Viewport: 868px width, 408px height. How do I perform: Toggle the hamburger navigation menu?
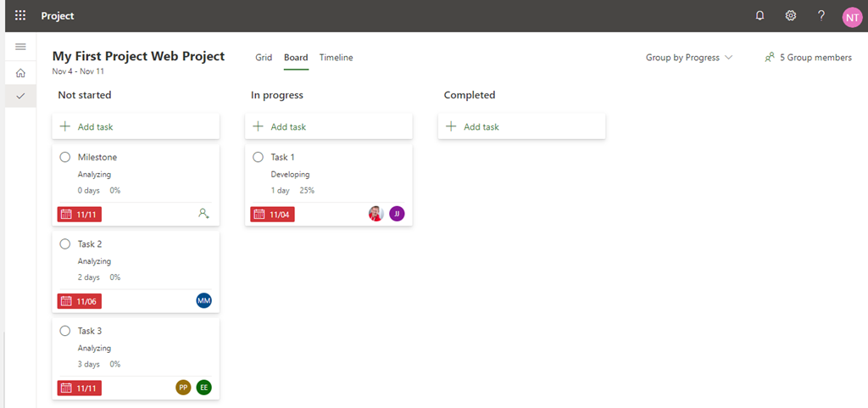[x=20, y=46]
